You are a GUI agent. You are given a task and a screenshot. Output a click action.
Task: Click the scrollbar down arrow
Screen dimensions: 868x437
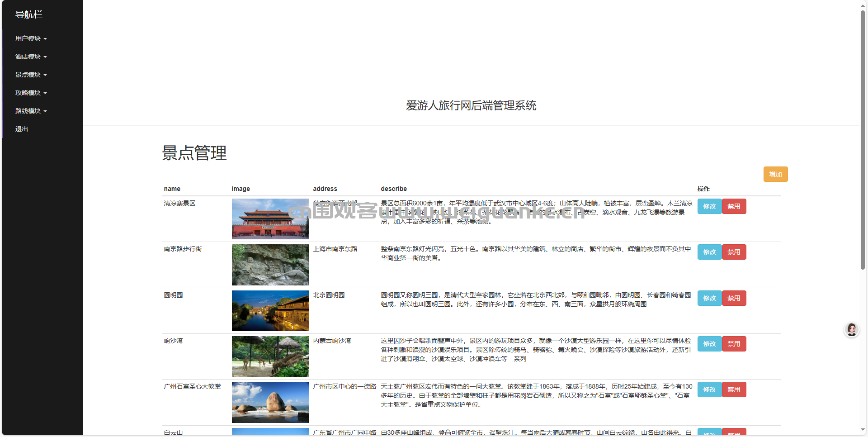point(863,430)
